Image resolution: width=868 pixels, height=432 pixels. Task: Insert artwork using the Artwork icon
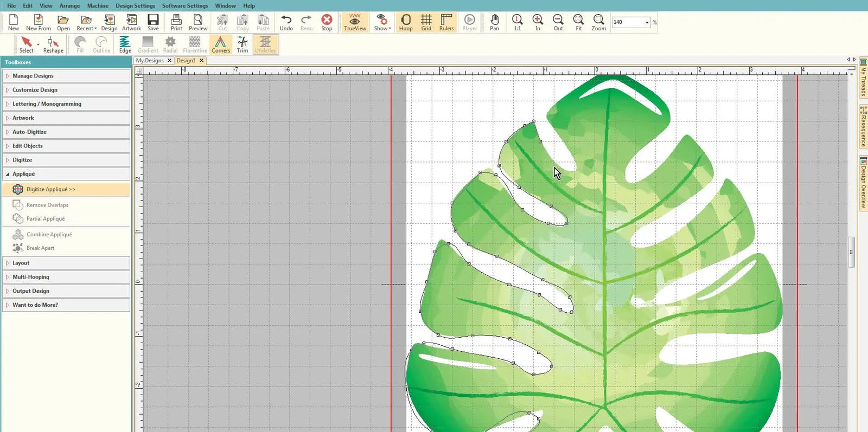point(131,22)
